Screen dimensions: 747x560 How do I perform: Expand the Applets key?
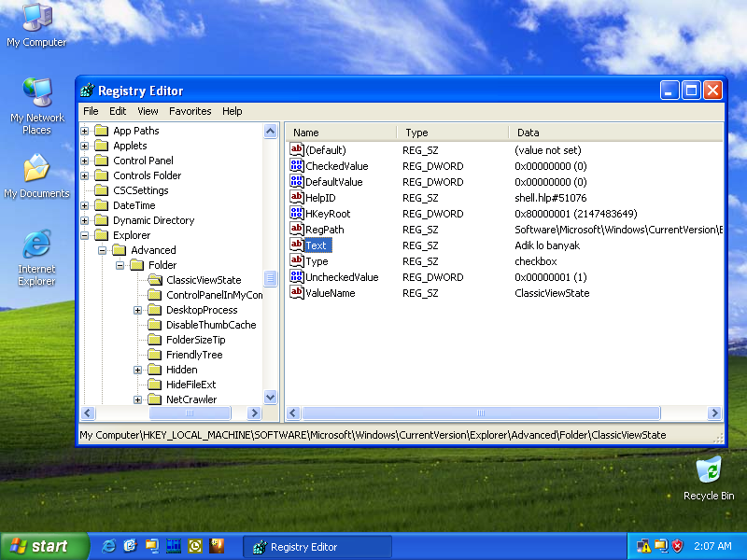pyautogui.click(x=85, y=146)
